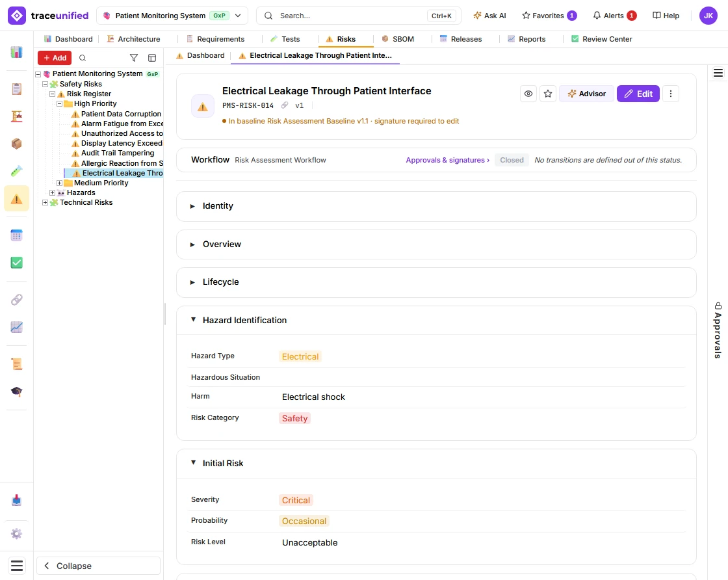
Task: Switch to the Tests tab
Action: coord(285,39)
